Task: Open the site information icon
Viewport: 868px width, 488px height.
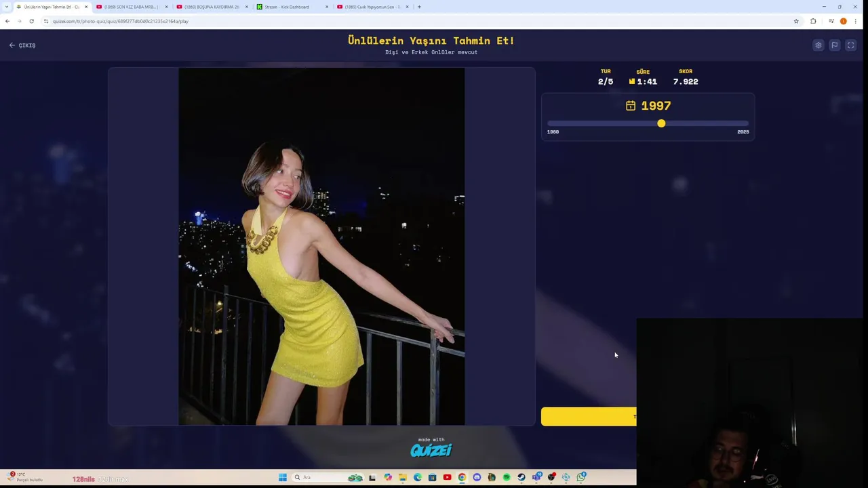Action: (46, 21)
